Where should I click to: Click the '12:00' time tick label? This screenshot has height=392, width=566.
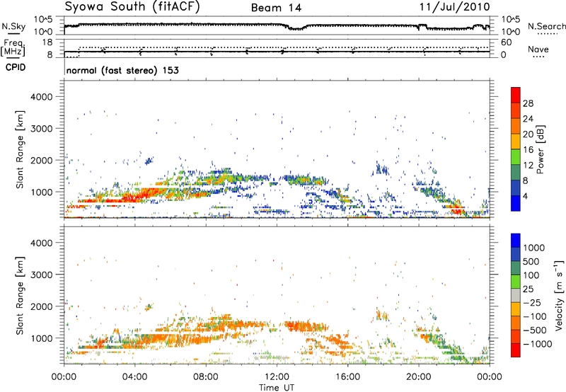tap(277, 377)
